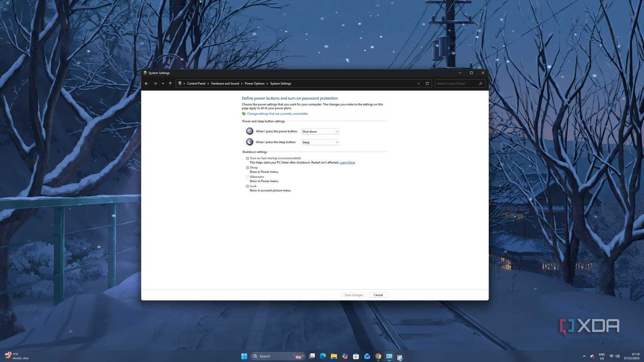644x362 pixels.
Task: Expand breadcrumb arrow after Control Panel
Action: [x=208, y=83]
